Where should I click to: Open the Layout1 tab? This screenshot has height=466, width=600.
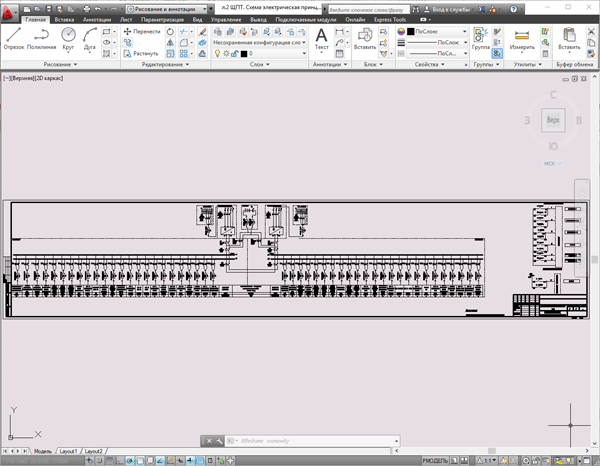(x=69, y=452)
